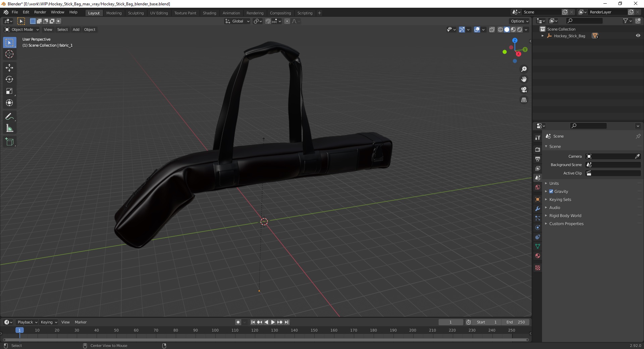Click the outliner search field
This screenshot has width=644, height=349.
pyautogui.click(x=584, y=21)
